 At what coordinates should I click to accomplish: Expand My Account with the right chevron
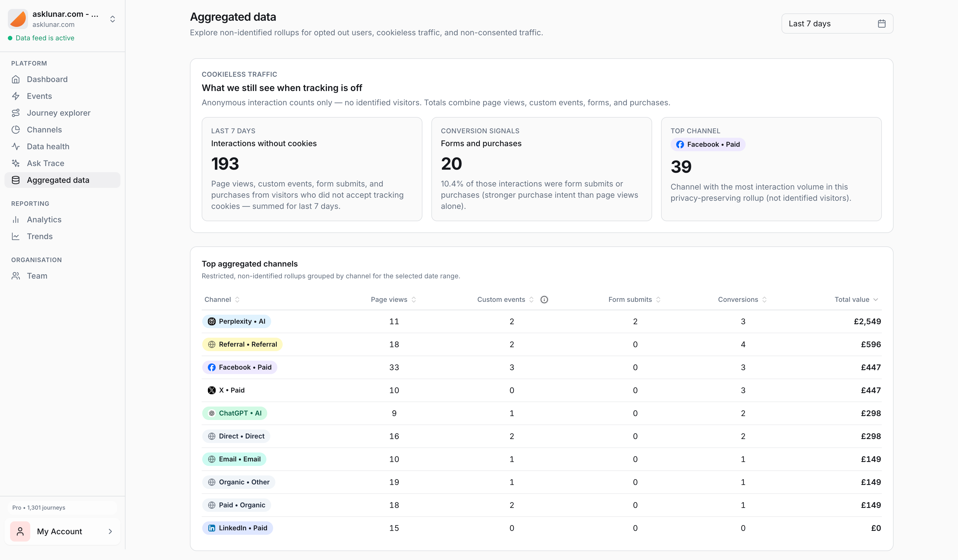tap(110, 531)
